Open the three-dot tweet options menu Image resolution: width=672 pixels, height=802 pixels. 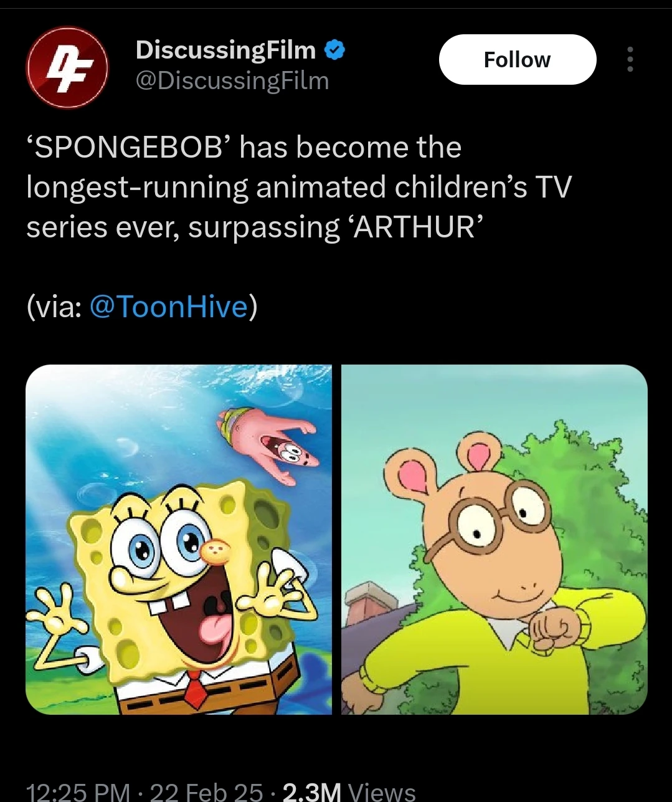pos(630,59)
